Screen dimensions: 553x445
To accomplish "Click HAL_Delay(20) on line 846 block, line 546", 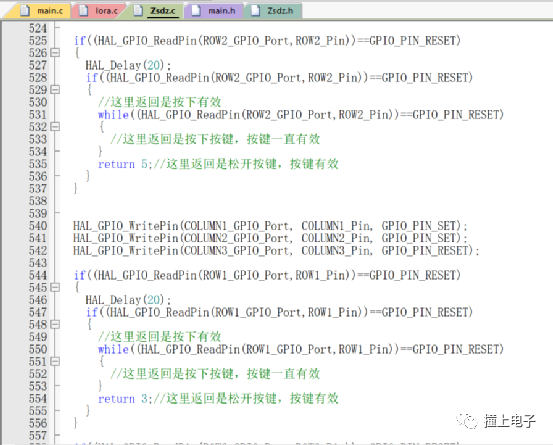I will [x=128, y=300].
